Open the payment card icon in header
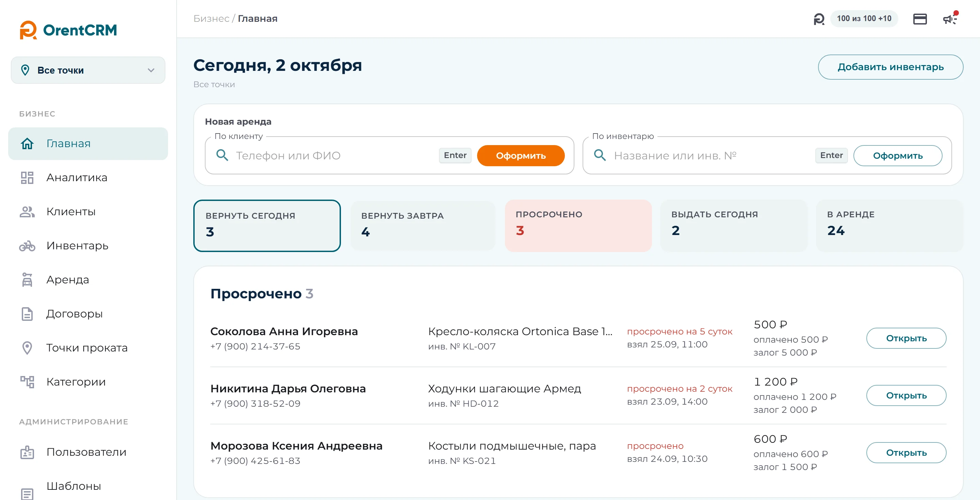The image size is (980, 500). click(x=919, y=19)
